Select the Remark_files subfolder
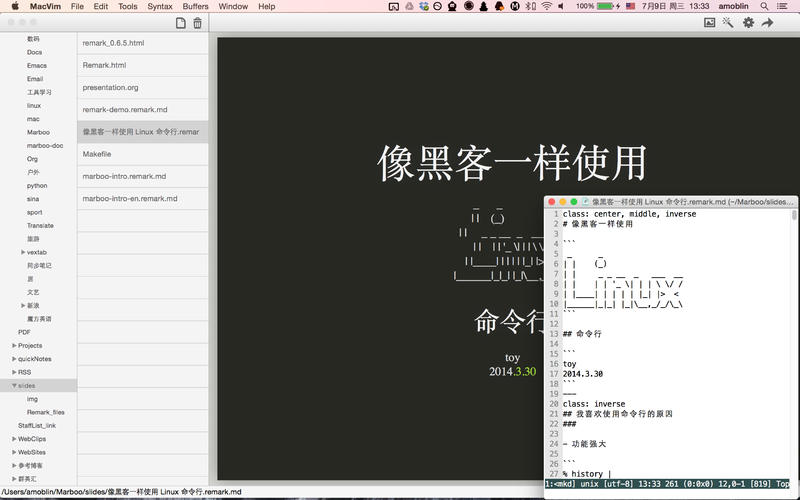This screenshot has width=800, height=500. [45, 412]
